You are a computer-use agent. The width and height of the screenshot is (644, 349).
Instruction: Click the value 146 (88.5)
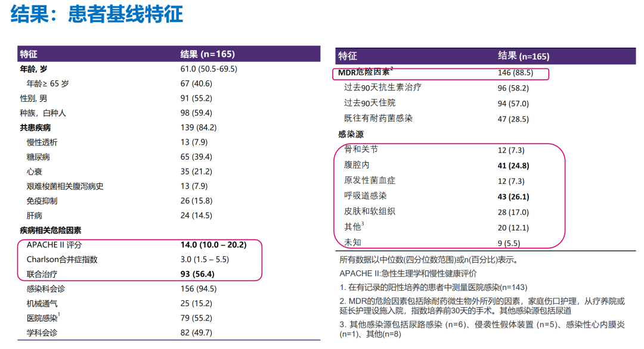(x=515, y=73)
